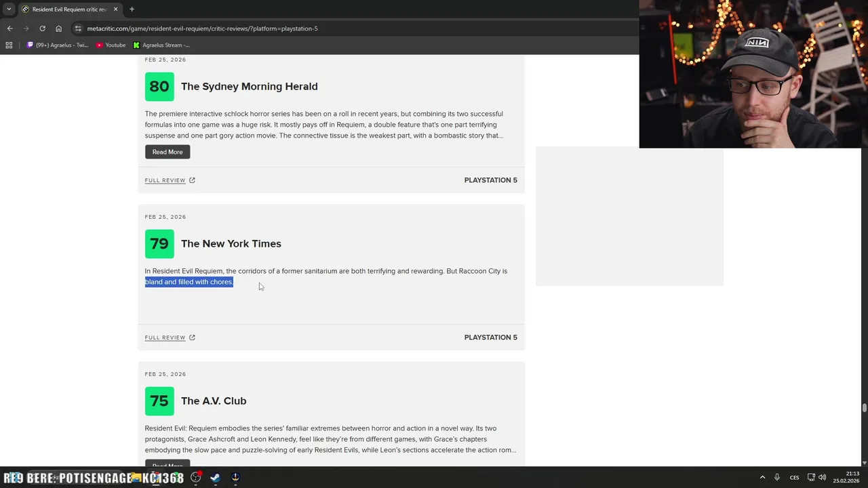Click the page vertical scrollbar thumb
Image resolution: width=868 pixels, height=488 pixels.
[x=864, y=407]
